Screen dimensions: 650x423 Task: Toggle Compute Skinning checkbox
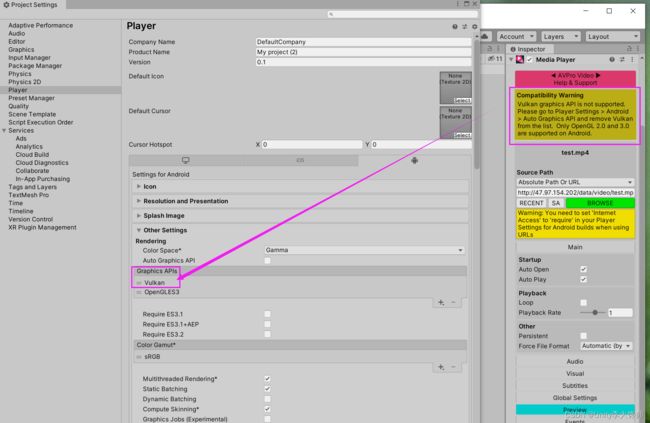267,409
